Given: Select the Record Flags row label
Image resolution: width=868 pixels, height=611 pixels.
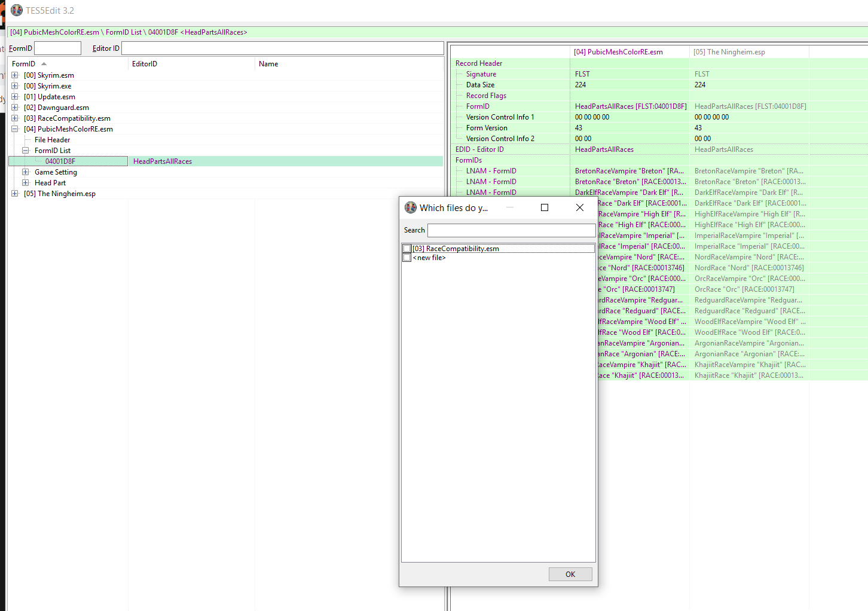Looking at the screenshot, I should tap(486, 96).
